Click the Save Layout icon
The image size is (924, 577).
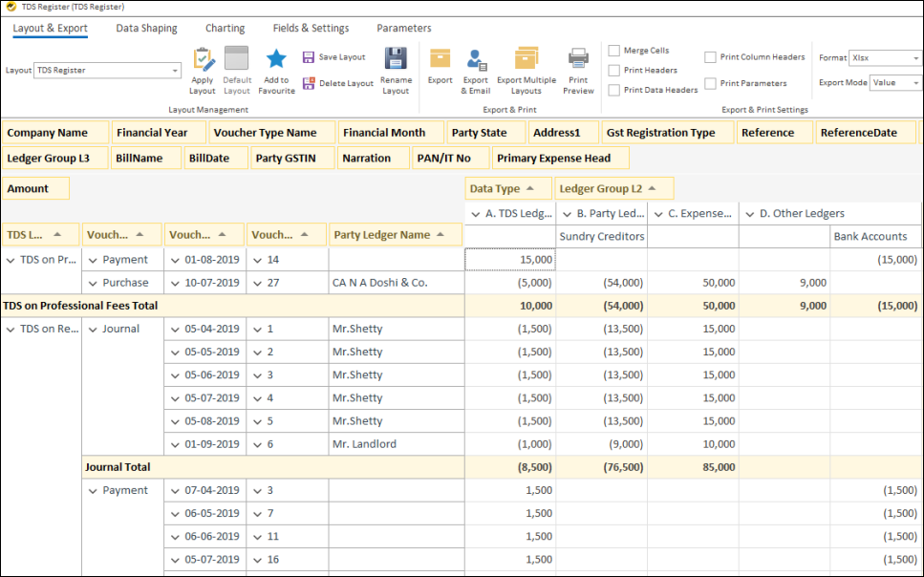coord(309,57)
